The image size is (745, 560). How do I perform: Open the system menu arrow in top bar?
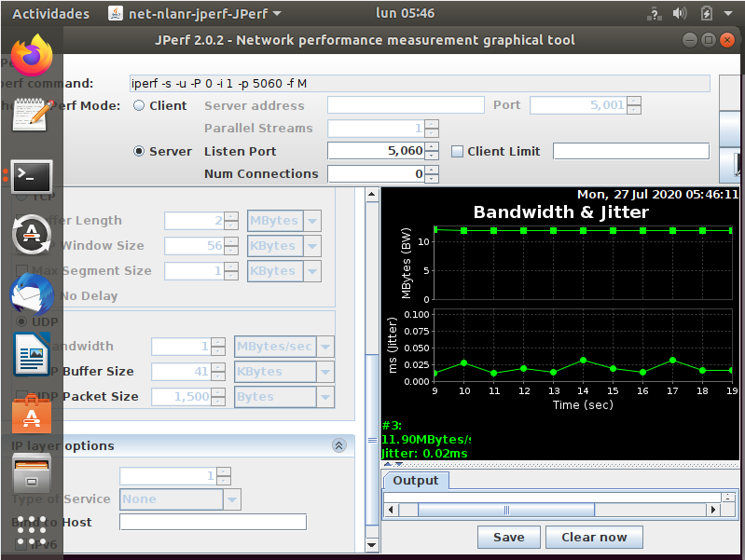(728, 14)
